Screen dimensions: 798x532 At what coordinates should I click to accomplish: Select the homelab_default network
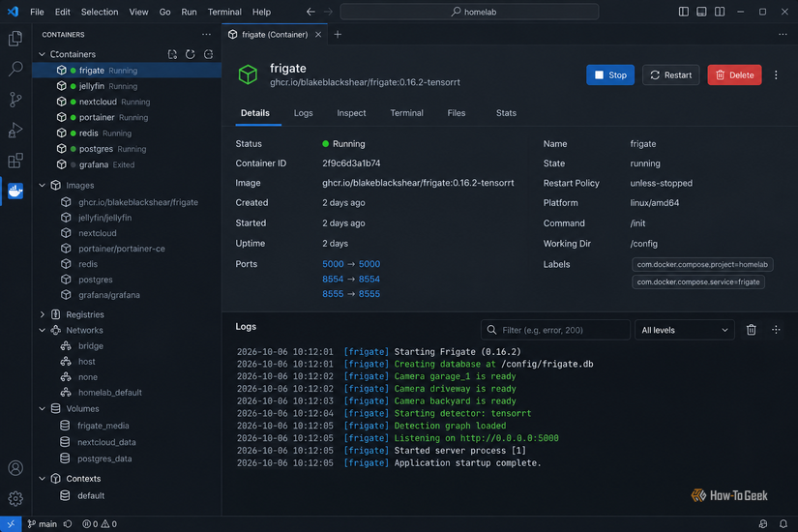pyautogui.click(x=127, y=393)
